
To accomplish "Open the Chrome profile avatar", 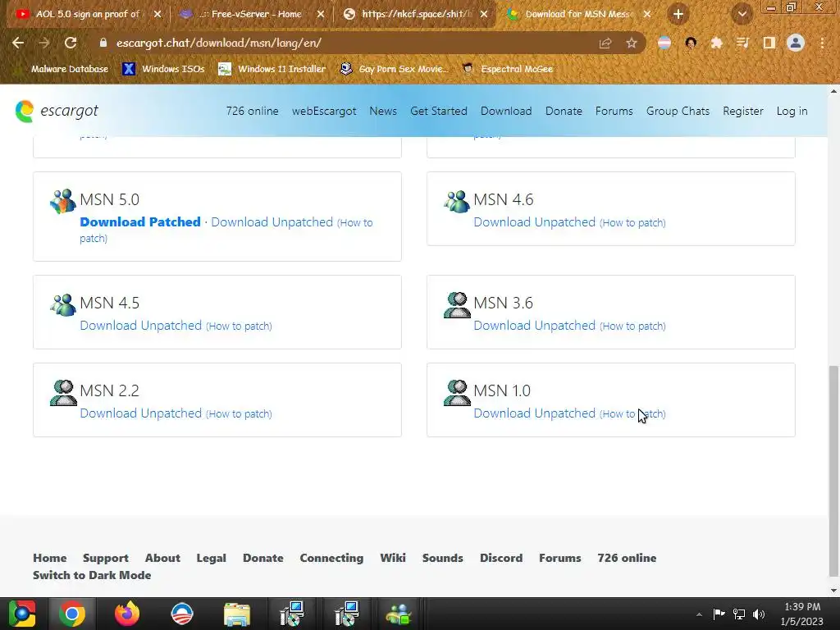I will pyautogui.click(x=796, y=43).
